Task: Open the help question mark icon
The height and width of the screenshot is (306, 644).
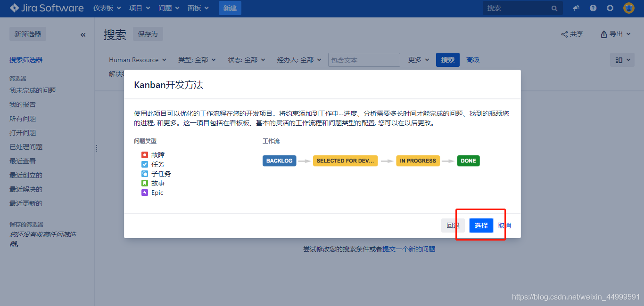Action: (593, 8)
